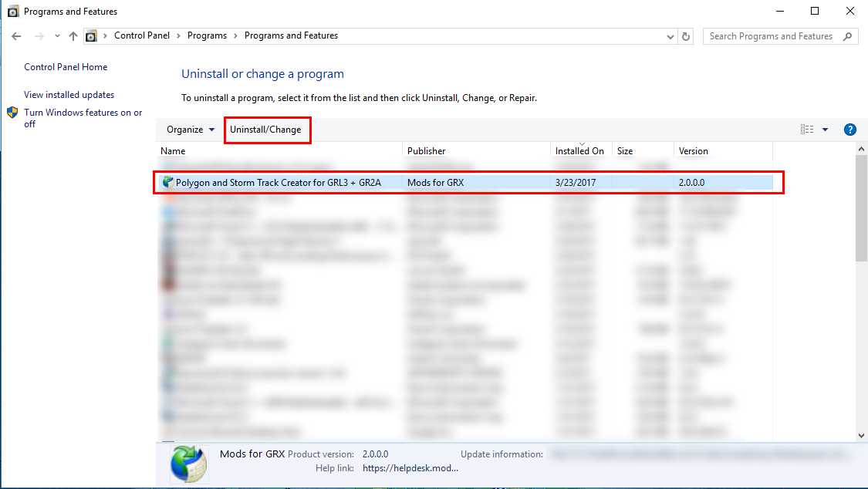This screenshot has height=489, width=868.
Task: Click the helpdesk help link in details pane
Action: pyautogui.click(x=410, y=468)
